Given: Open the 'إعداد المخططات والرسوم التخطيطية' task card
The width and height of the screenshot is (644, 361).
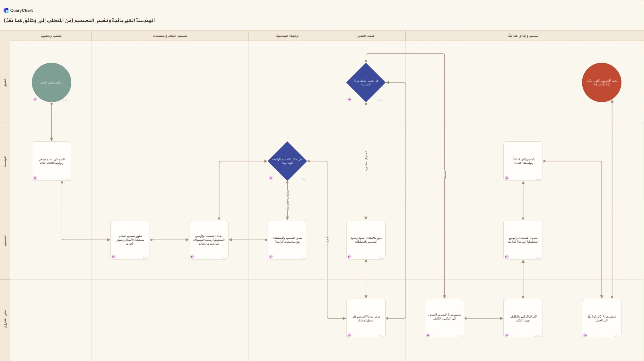Looking at the screenshot, I should pos(209,240).
